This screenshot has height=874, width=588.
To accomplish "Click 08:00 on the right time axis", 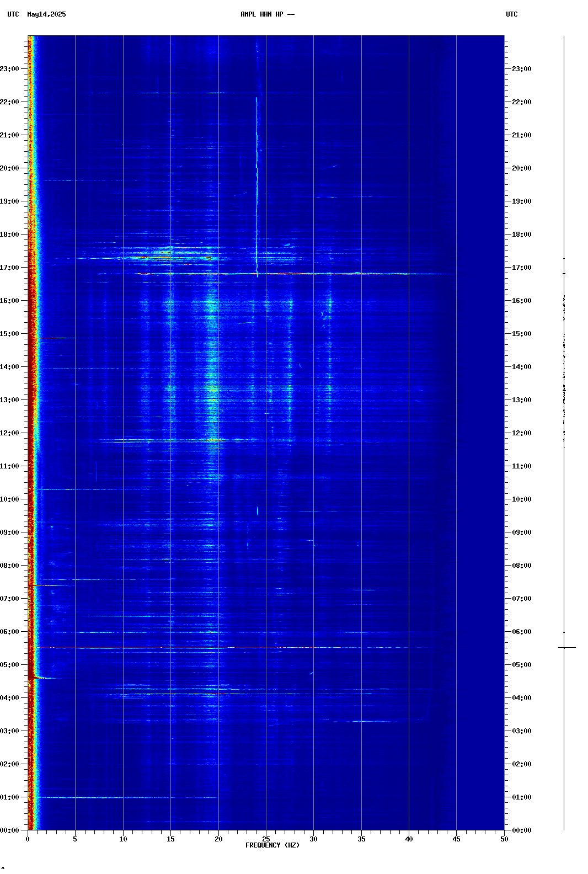I will click(522, 566).
